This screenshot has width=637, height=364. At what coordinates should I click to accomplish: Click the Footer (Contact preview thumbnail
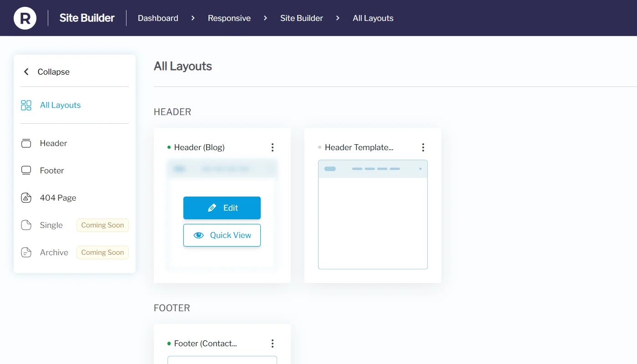tap(222, 360)
